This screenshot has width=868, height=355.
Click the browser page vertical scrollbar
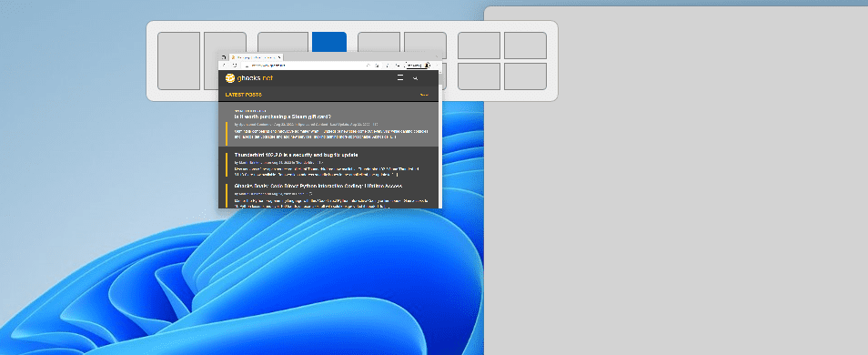[x=440, y=138]
